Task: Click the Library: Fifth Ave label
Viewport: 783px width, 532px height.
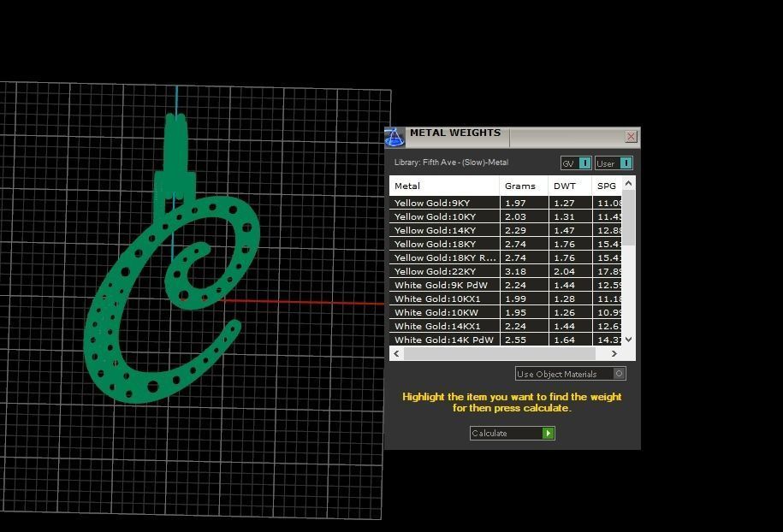Action: 452,163
